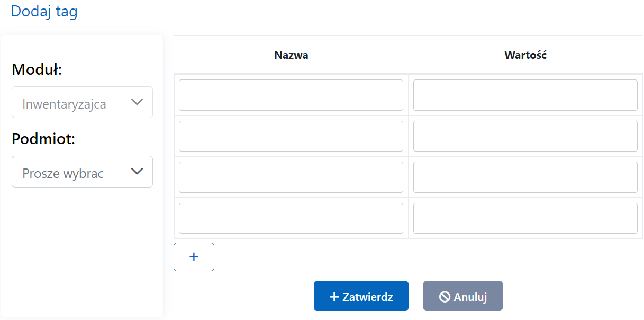Click the cancel circle icon in Anuluj

coord(445,297)
